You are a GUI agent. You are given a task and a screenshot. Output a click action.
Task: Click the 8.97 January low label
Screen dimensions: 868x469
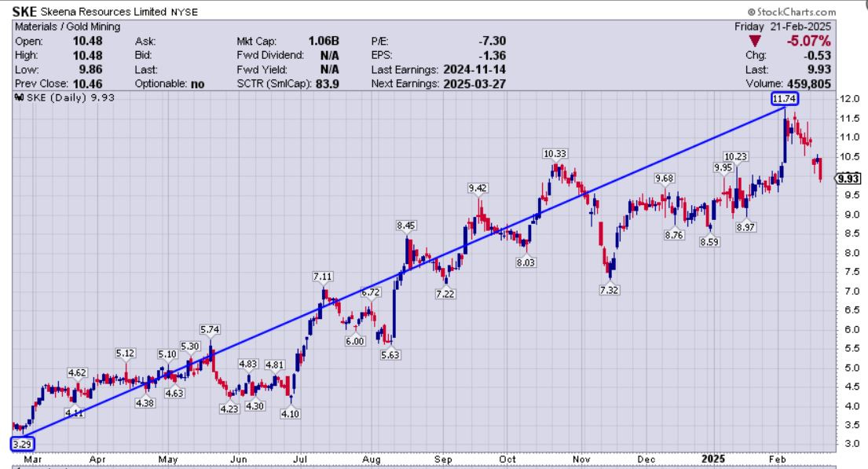(x=745, y=227)
